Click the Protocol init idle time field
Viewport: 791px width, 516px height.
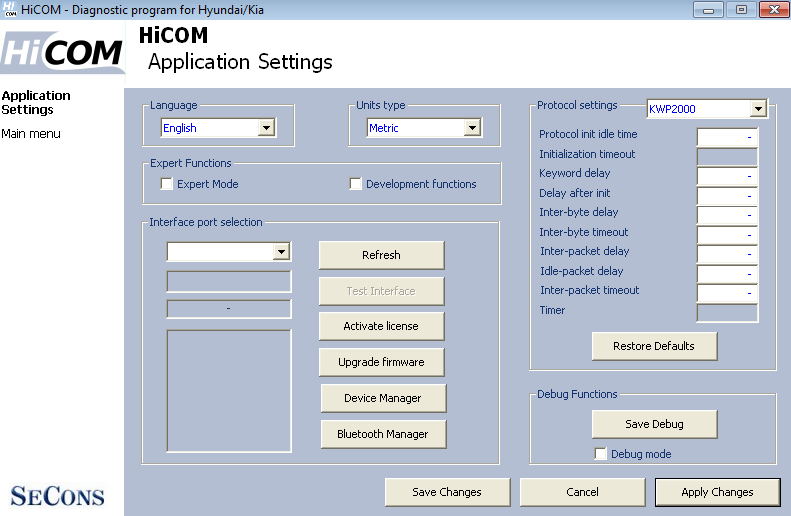click(x=727, y=137)
